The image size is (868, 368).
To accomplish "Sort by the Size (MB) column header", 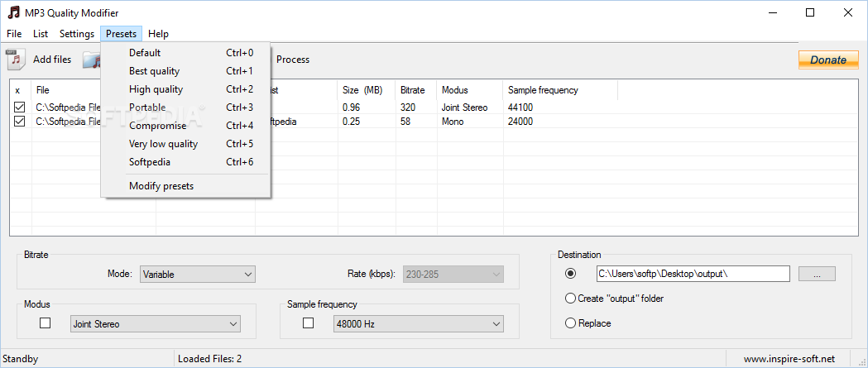I will coord(367,89).
